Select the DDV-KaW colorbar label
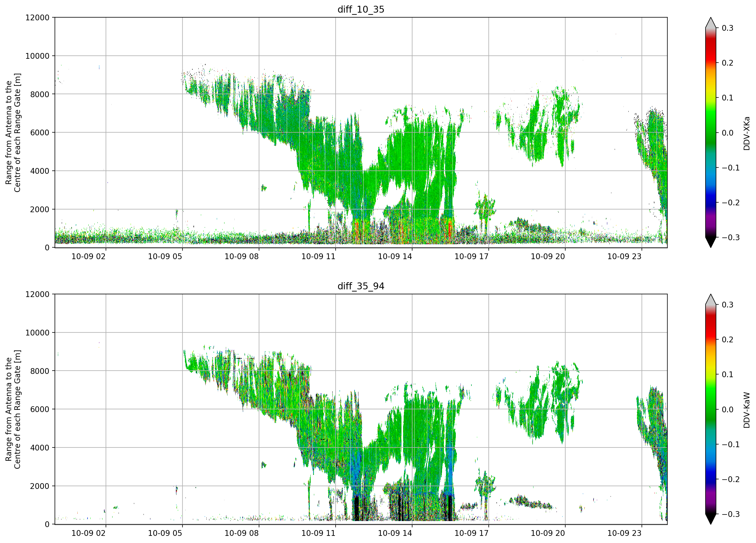The image size is (756, 543). point(747,410)
